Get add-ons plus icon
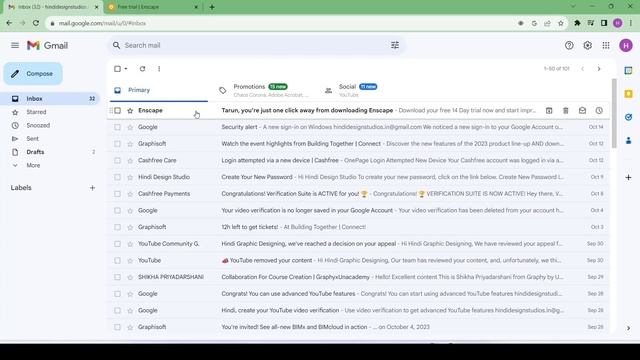 [629, 178]
